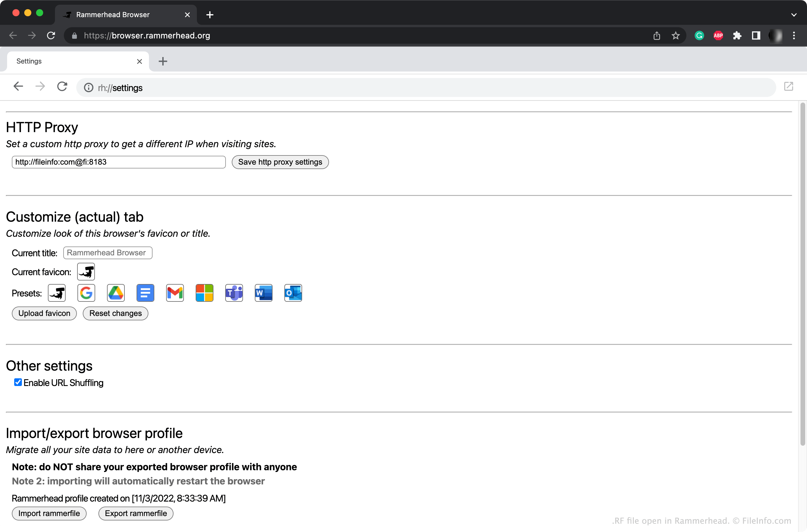
Task: Close the Rammerhead Browser Chrome tab
Action: pyautogui.click(x=187, y=14)
